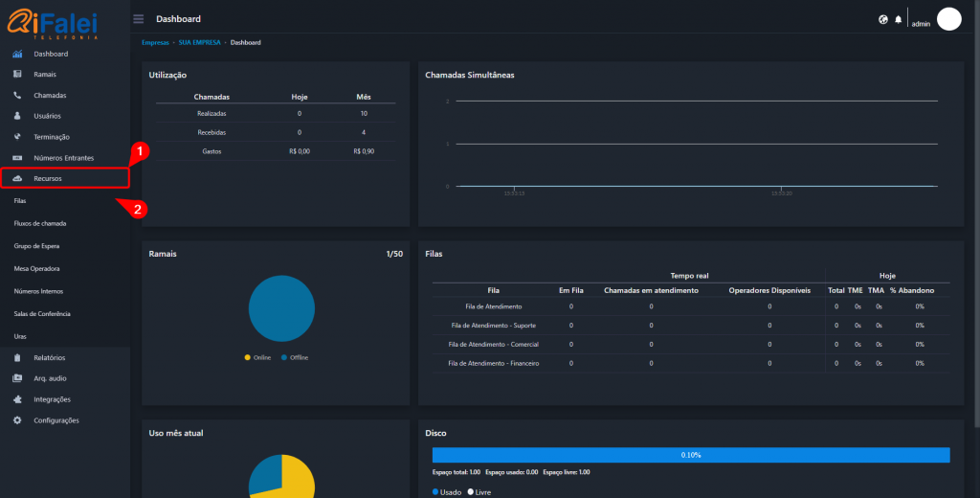Toggle the Online legend in Ramais chart
Screen dimensions: 980x498
[x=258, y=357]
